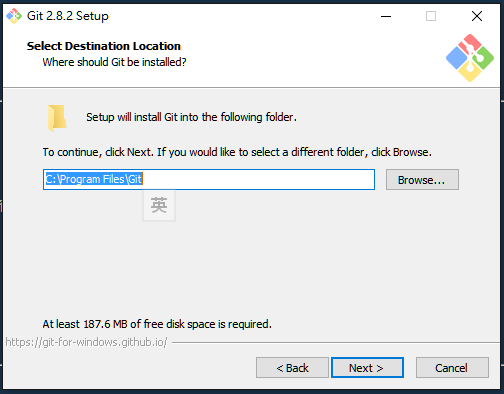Click the Setup will install Git message
Screen dimensions: 504x394
point(191,117)
